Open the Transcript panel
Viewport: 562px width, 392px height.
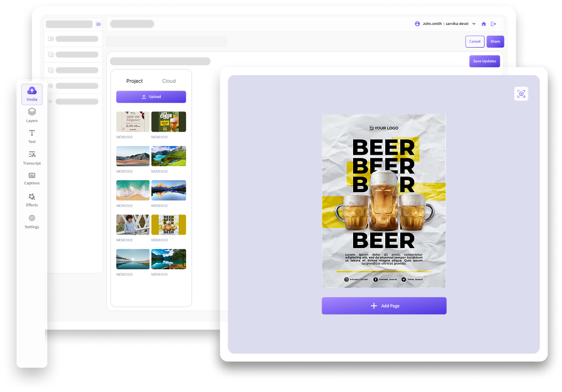[x=32, y=157]
